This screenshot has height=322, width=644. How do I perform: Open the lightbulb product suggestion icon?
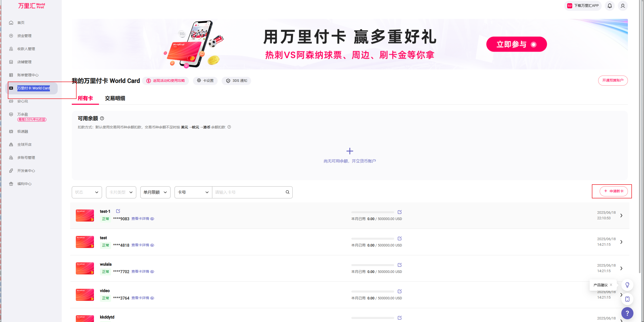(x=627, y=285)
